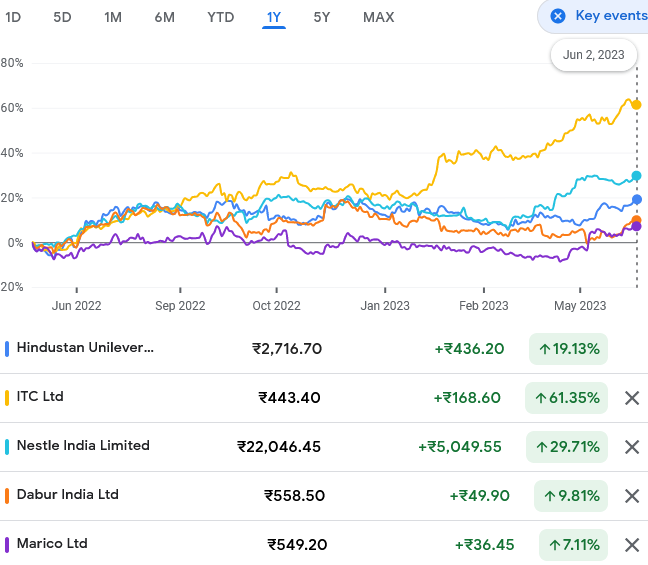Switch to the 6M time range
The width and height of the screenshot is (648, 565).
164,17
